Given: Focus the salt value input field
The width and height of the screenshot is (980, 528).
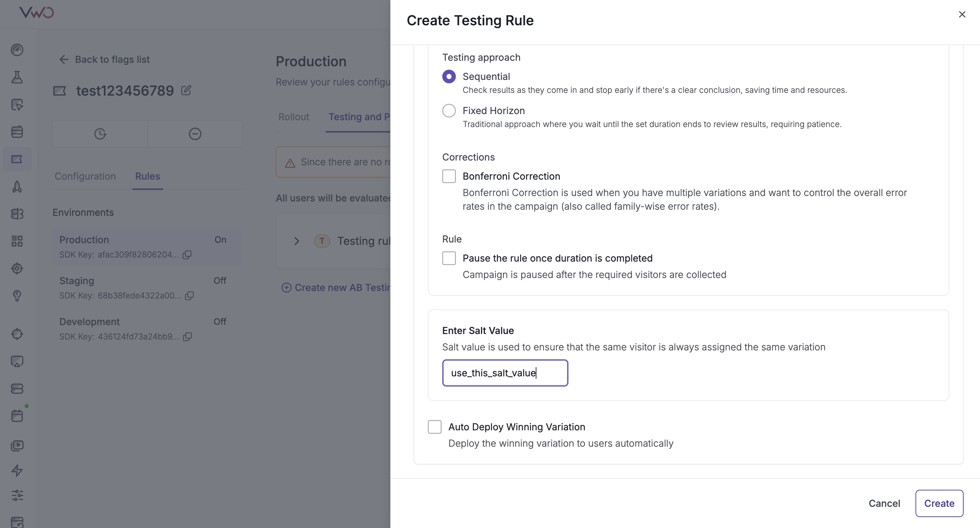Looking at the screenshot, I should click(505, 373).
